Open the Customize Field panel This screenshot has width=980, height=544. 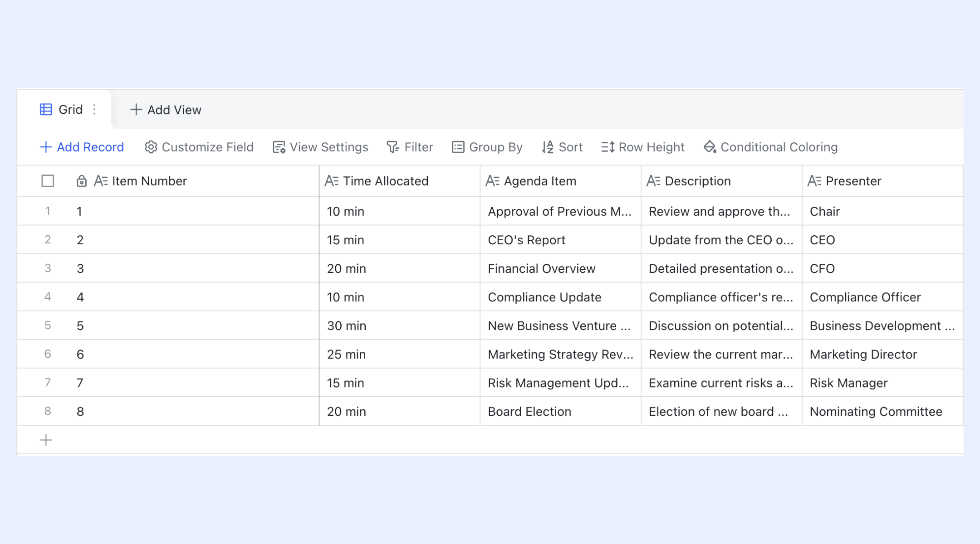(199, 147)
